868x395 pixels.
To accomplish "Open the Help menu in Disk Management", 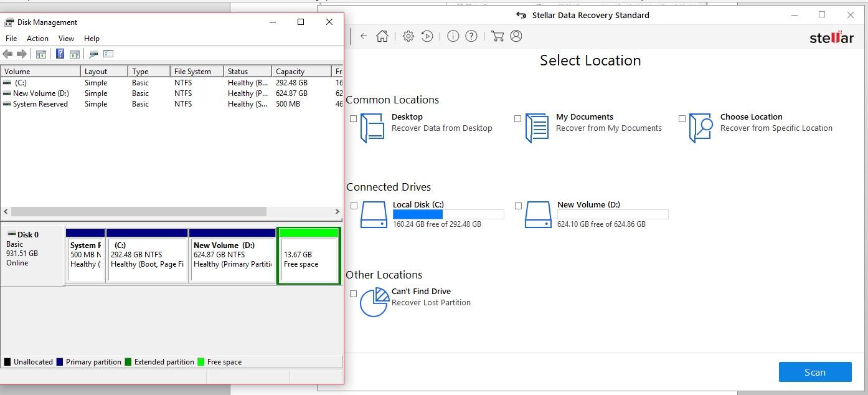I will pos(92,39).
